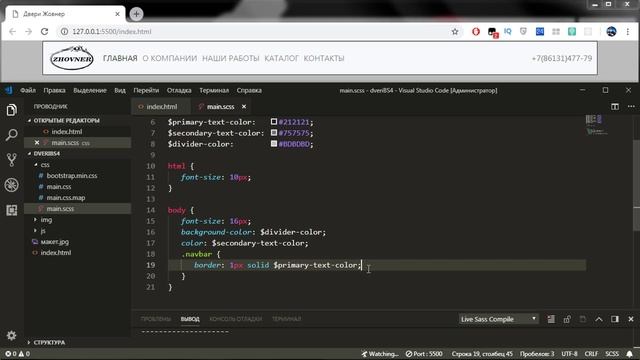Close the main.scss editor tab

(244, 107)
